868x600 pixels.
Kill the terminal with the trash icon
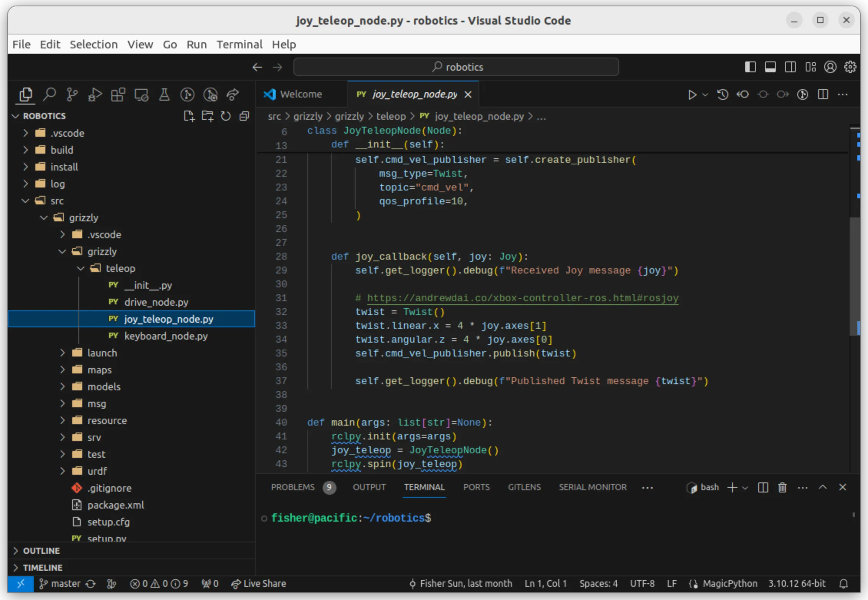coord(782,487)
